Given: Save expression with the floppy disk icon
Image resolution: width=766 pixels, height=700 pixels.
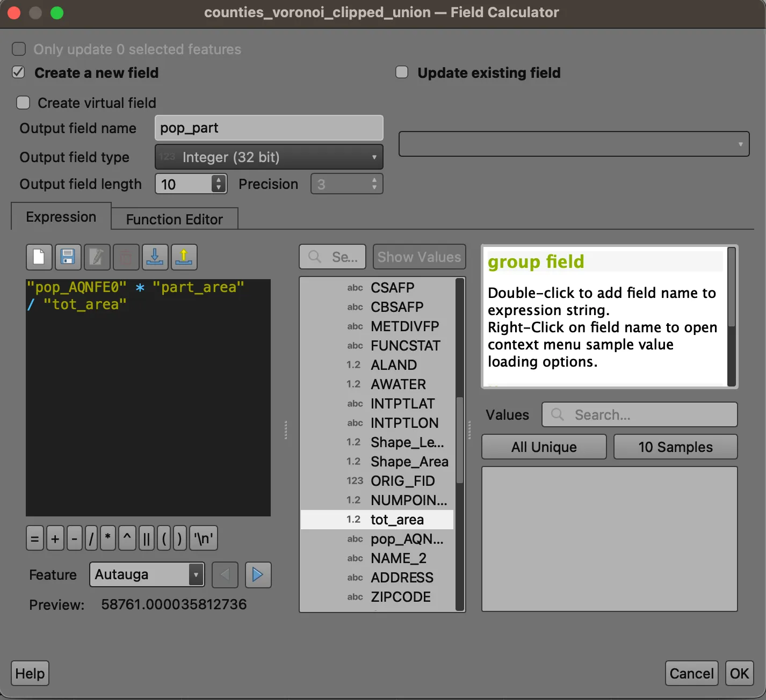Looking at the screenshot, I should (x=68, y=257).
